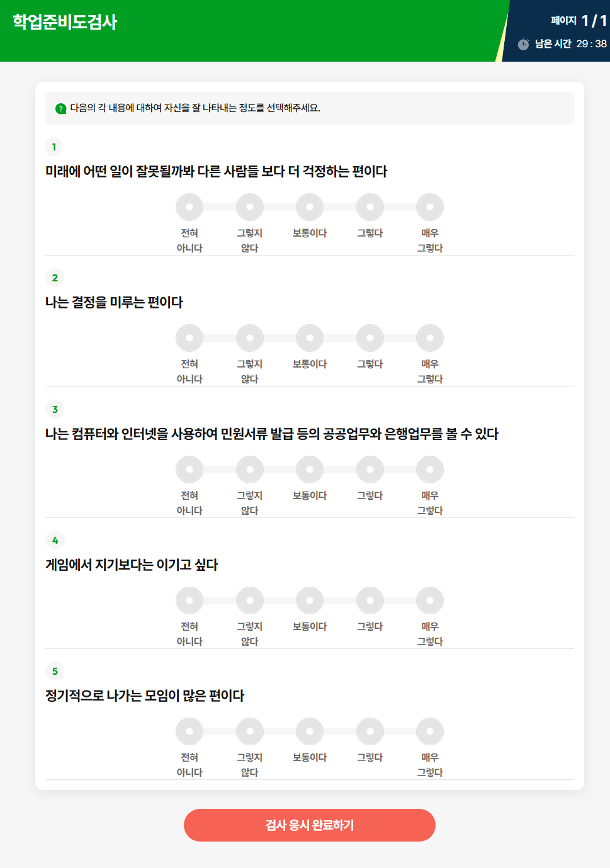Screen dimensions: 610x868
Task: Select 전혀 아니다 for question 4
Action: pos(189,600)
